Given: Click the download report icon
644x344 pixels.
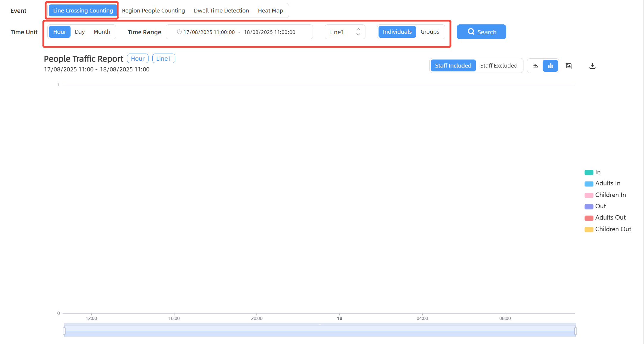Looking at the screenshot, I should point(592,66).
